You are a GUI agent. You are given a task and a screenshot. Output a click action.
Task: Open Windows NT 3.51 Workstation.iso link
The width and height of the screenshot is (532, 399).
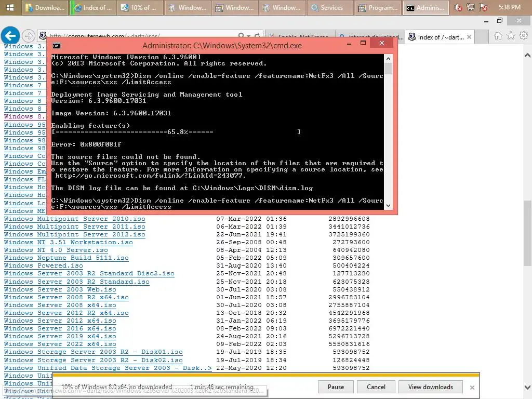(68, 242)
